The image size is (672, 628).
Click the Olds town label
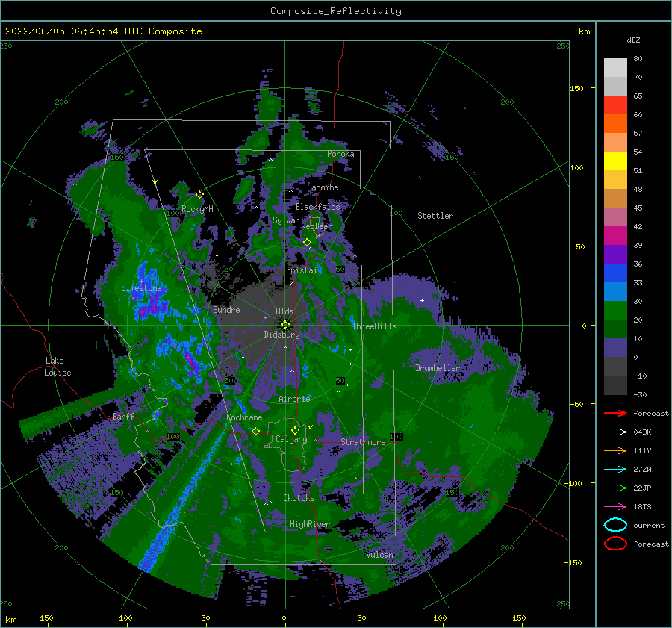284,311
